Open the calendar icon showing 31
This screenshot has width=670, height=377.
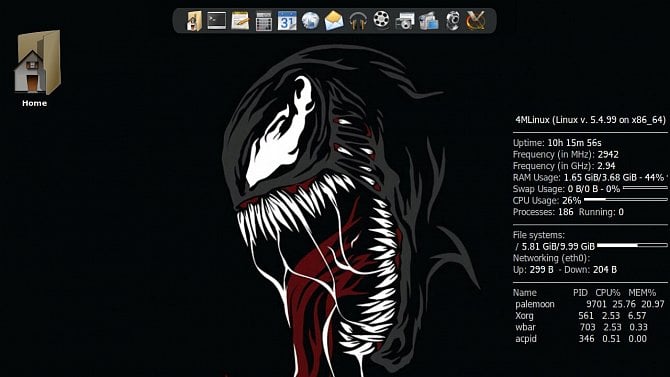[x=287, y=21]
